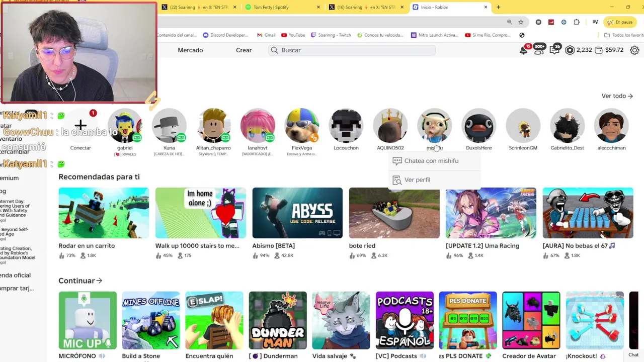
Task: Click Continuar arrow link
Action: (x=80, y=281)
